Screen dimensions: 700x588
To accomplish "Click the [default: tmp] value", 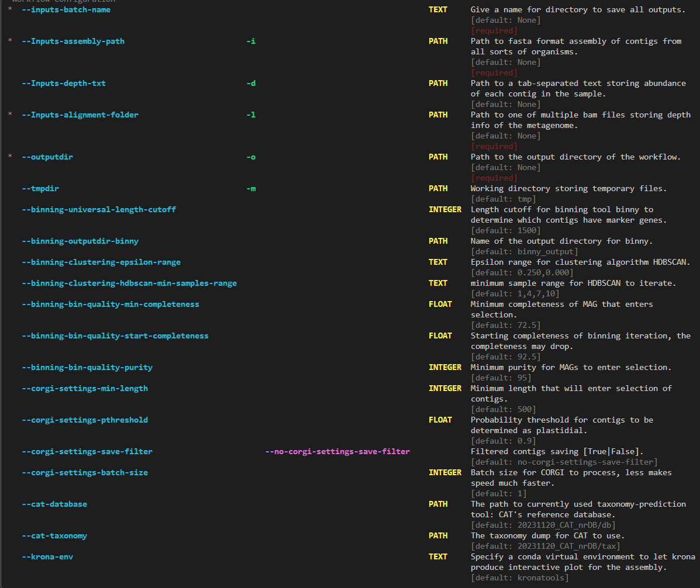I will point(504,199).
